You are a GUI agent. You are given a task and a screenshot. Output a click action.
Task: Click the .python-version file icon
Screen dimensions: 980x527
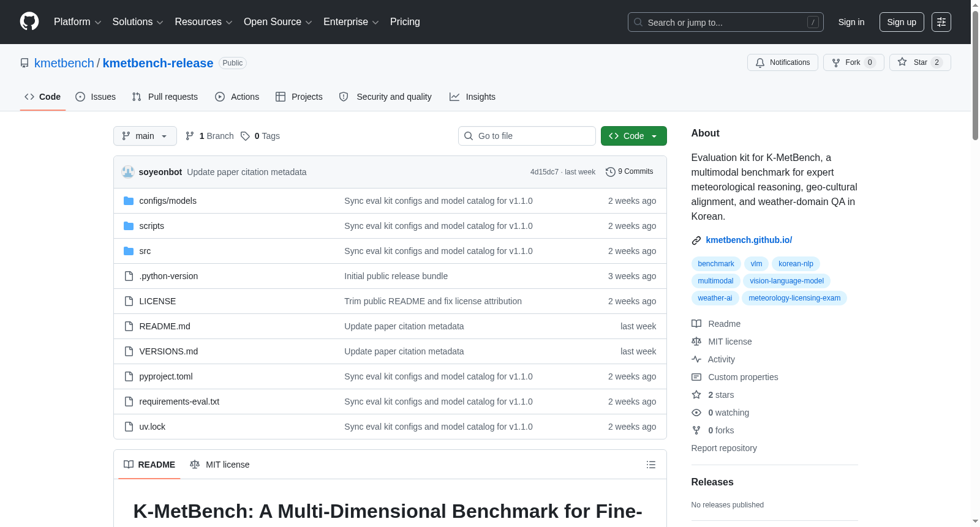click(129, 276)
